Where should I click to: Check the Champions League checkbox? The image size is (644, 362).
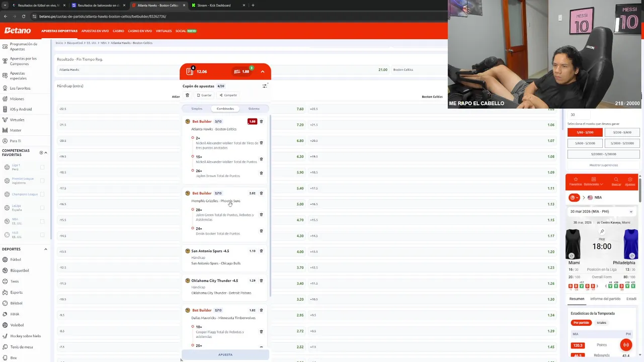(x=42, y=194)
